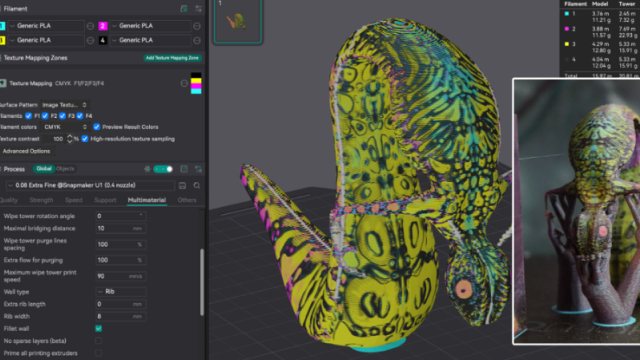Click the Texture contrast value field
Screen dimensions: 640x360
[57, 139]
